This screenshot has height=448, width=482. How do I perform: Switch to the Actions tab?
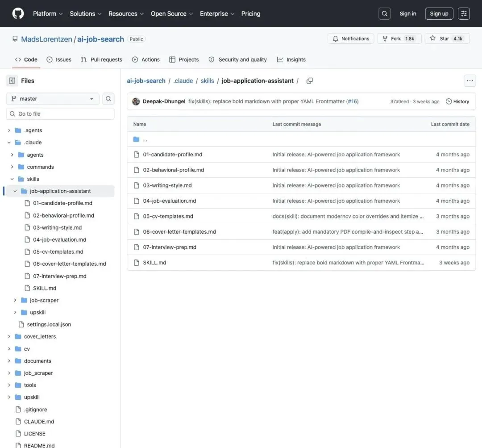[x=145, y=60]
